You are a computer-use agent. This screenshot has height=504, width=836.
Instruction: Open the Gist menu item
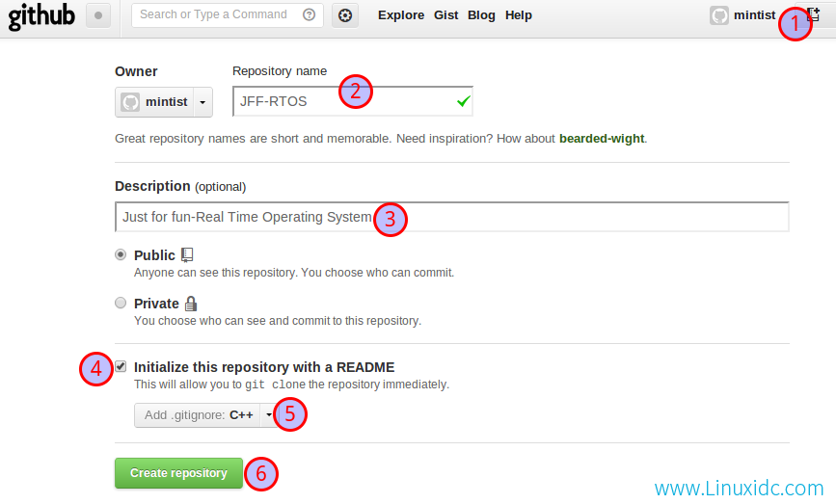tap(445, 15)
